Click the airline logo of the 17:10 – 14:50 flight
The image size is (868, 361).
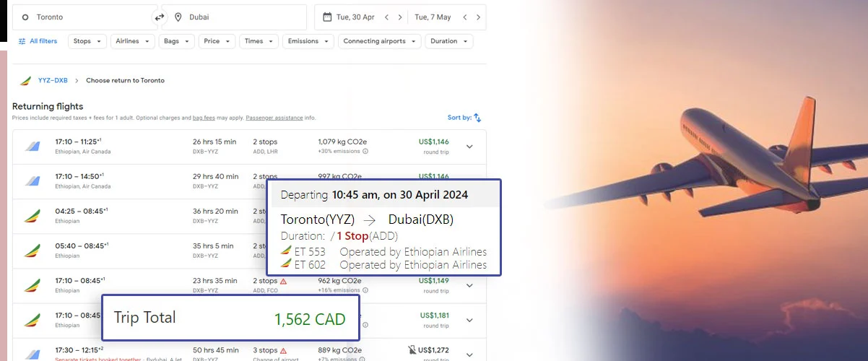click(32, 181)
